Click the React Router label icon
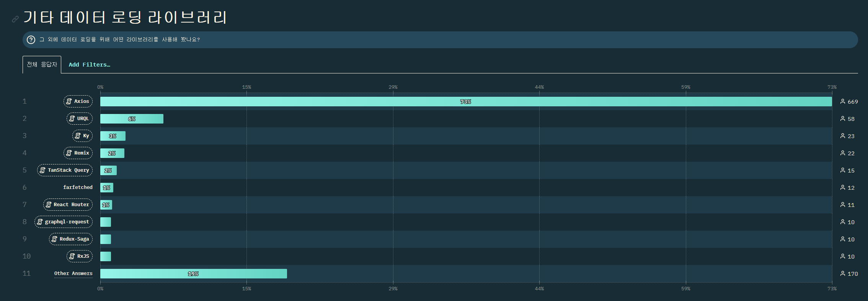 (x=49, y=205)
